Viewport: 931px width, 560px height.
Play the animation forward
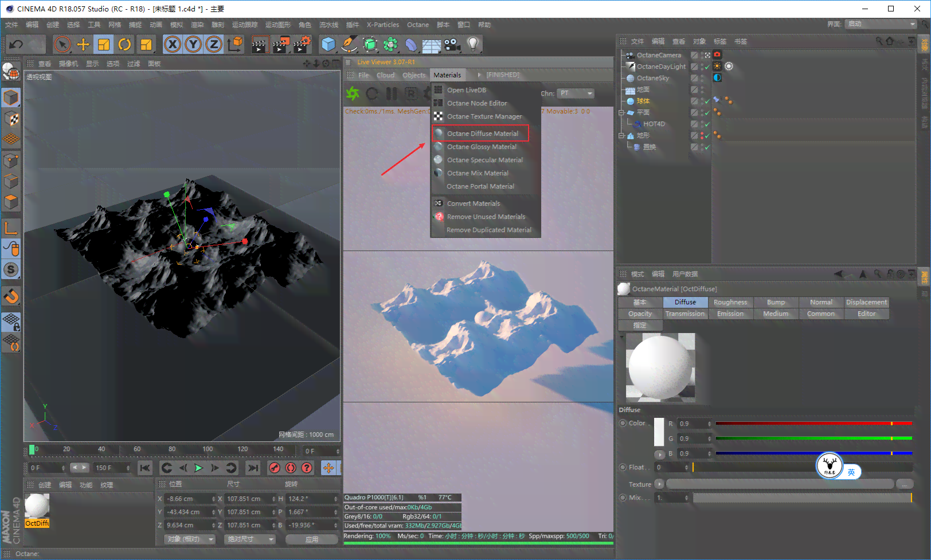198,468
